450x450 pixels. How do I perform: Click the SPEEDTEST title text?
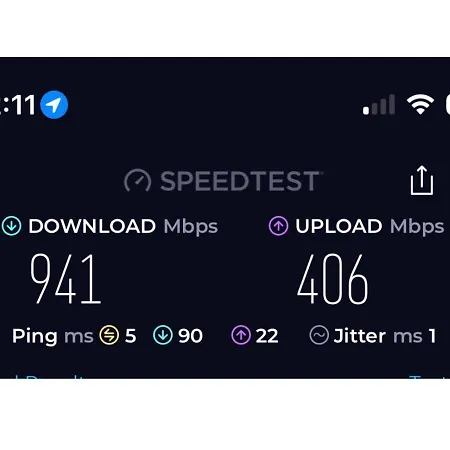pyautogui.click(x=241, y=181)
